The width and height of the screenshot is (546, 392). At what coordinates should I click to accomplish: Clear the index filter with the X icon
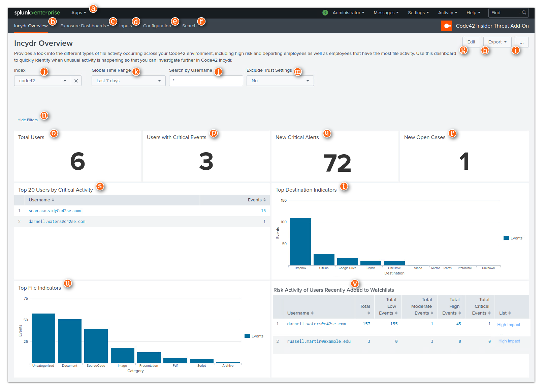pos(76,80)
